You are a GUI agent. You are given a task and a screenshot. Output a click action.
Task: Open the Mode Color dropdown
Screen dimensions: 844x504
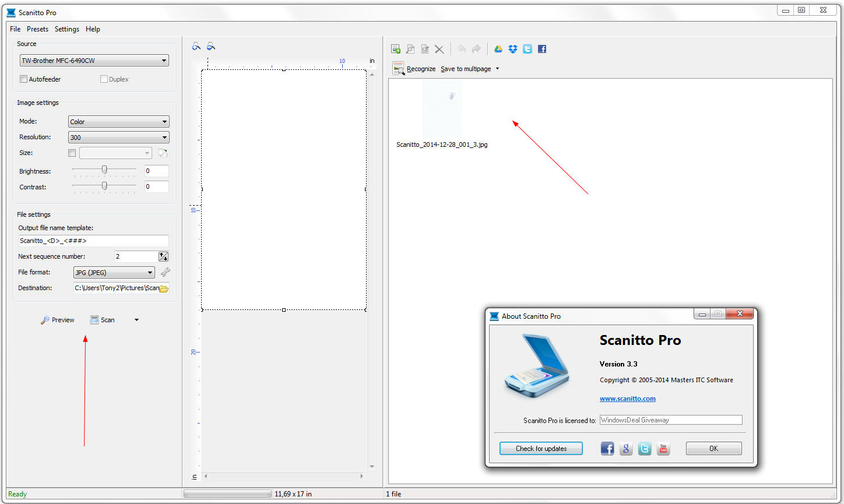(118, 122)
